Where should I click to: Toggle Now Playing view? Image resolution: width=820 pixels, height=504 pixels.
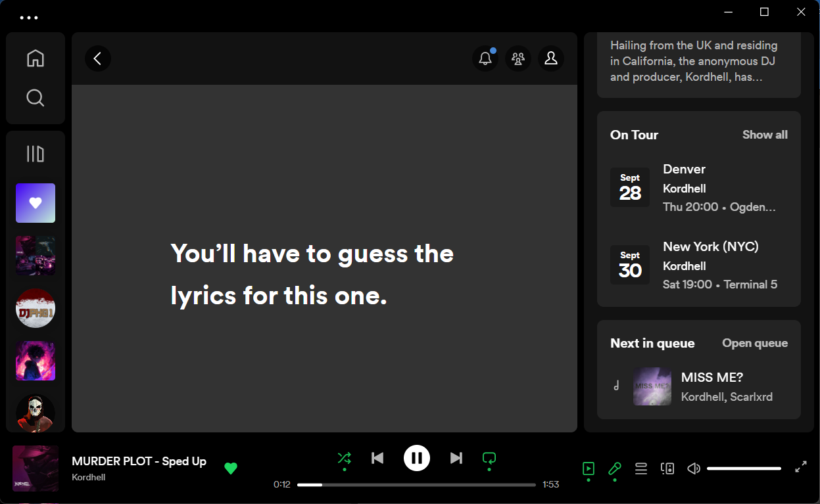click(x=589, y=469)
